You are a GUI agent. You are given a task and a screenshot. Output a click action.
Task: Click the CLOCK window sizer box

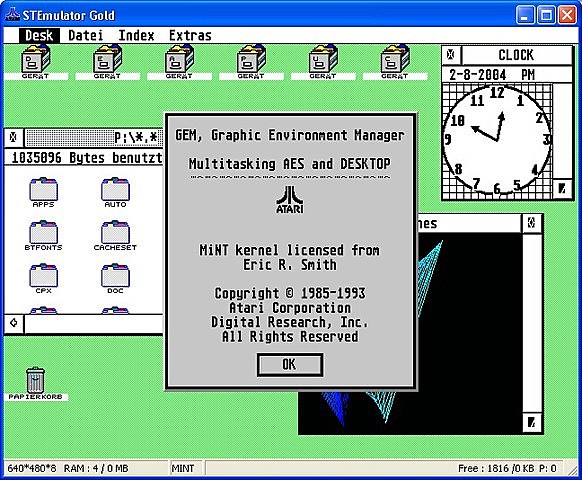click(562, 189)
